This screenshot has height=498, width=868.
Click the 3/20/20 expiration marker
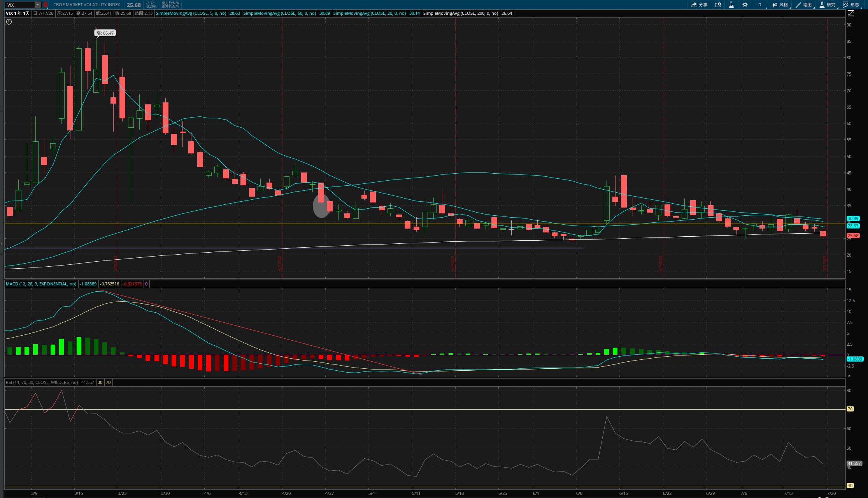[116, 263]
